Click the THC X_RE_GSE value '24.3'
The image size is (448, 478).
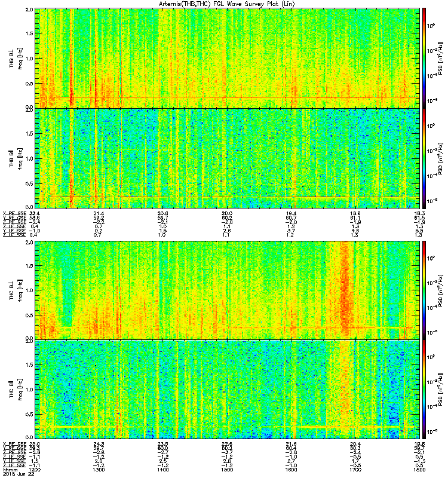(x=99, y=444)
